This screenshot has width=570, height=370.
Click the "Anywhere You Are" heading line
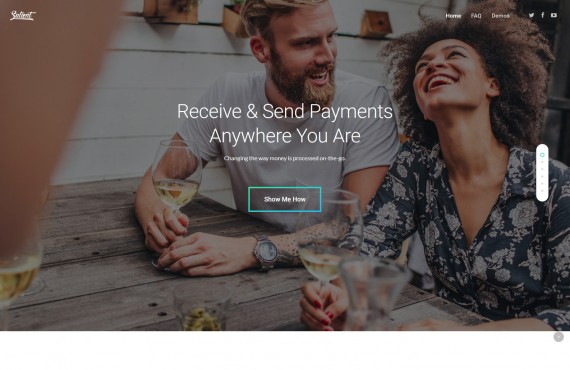(285, 136)
